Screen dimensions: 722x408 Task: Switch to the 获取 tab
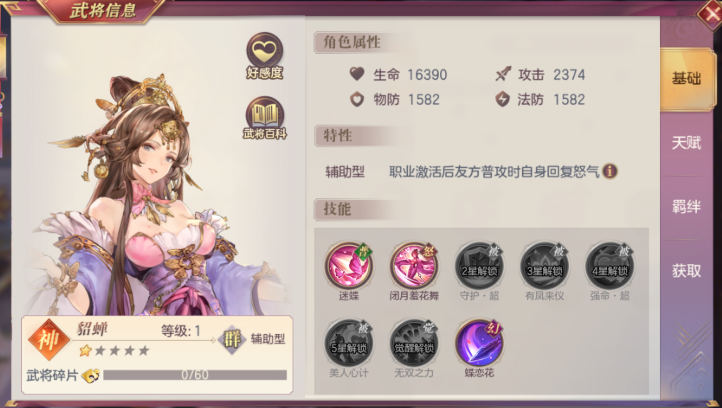(686, 271)
